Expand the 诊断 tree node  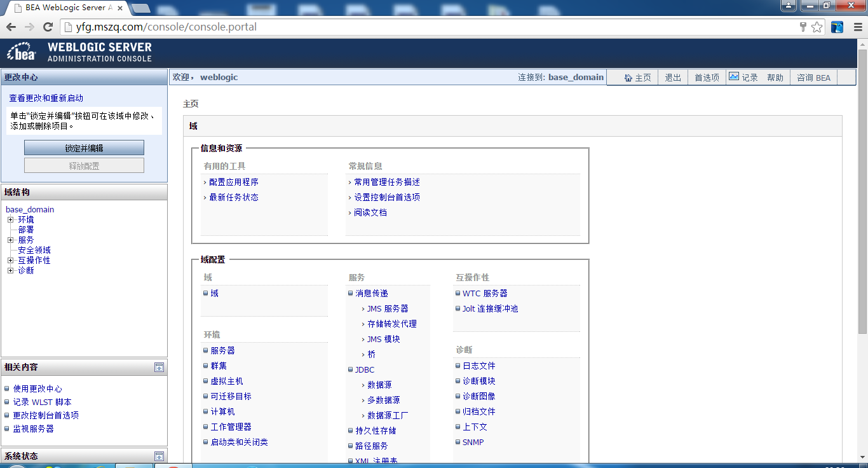[x=10, y=270]
